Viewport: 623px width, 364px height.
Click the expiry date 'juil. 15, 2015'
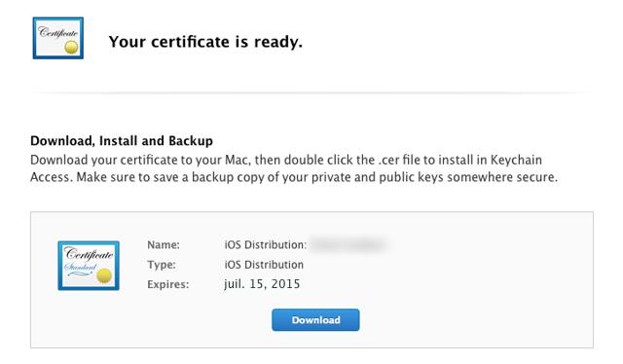[x=262, y=284]
